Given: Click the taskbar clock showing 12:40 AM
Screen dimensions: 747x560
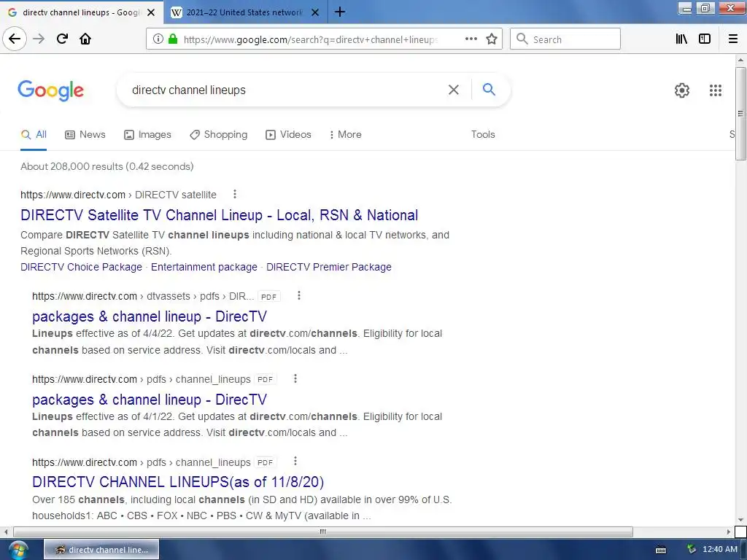Looking at the screenshot, I should click(x=719, y=550).
